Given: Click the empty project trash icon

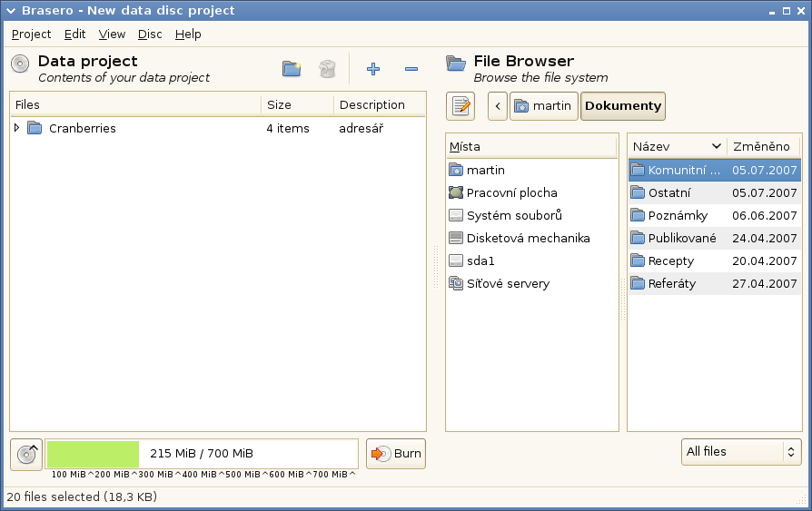Looking at the screenshot, I should click(x=327, y=69).
